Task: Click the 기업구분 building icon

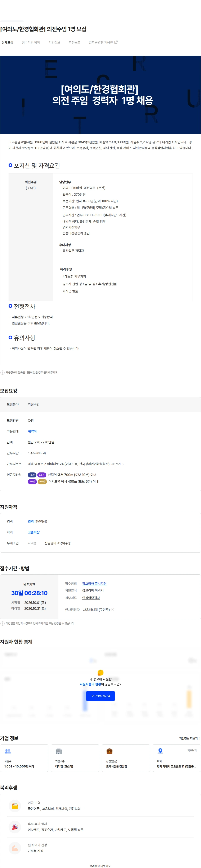Action: click(58, 751)
